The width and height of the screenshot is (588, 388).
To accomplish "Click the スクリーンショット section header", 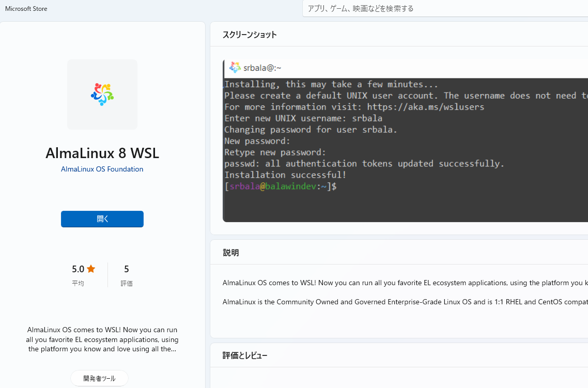I will pos(250,35).
